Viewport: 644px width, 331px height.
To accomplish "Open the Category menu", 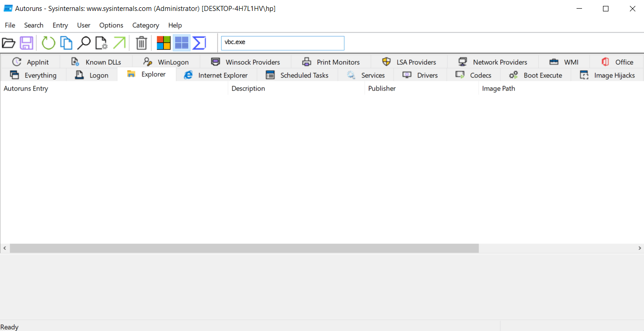I will pyautogui.click(x=146, y=25).
